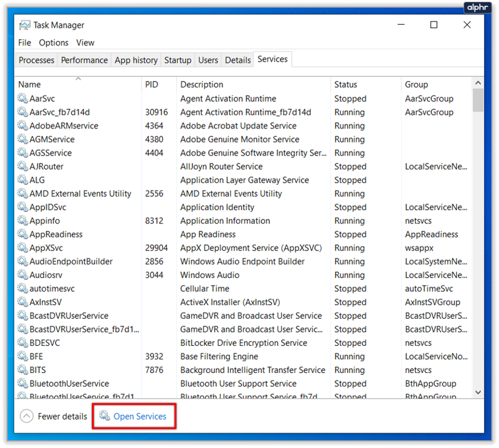Sort by Description column header
Image resolution: width=499 pixels, height=448 pixels.
254,84
